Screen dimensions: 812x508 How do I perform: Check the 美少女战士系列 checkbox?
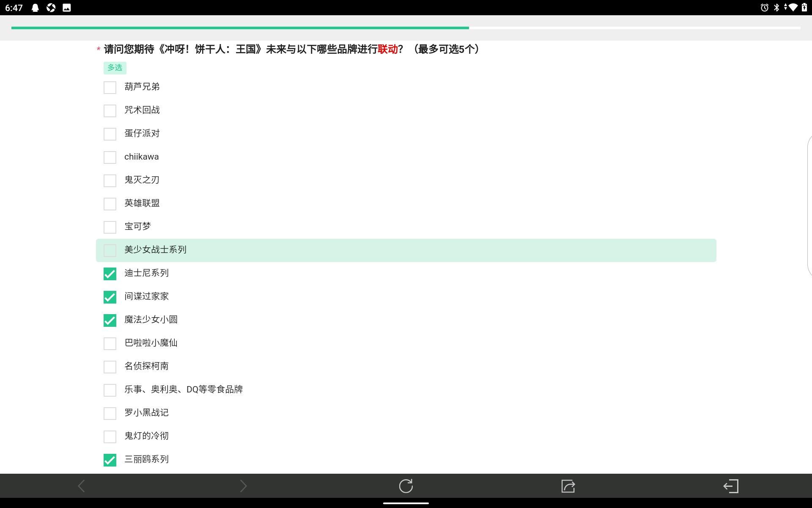coord(110,251)
